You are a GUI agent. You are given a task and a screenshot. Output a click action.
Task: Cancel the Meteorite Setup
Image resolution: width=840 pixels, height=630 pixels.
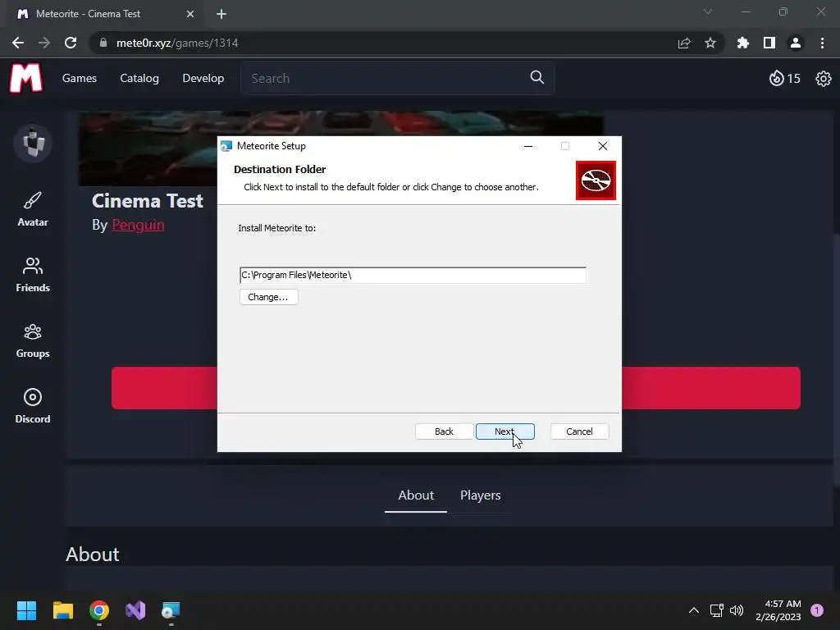(x=580, y=431)
